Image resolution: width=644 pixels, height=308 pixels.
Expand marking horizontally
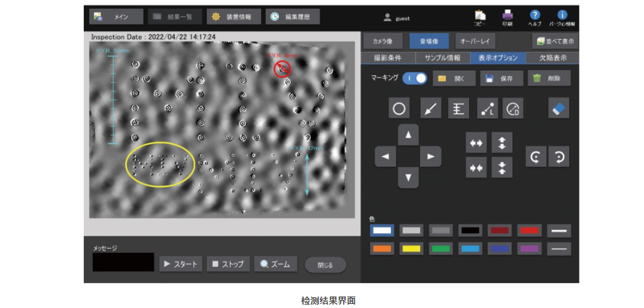pyautogui.click(x=476, y=143)
